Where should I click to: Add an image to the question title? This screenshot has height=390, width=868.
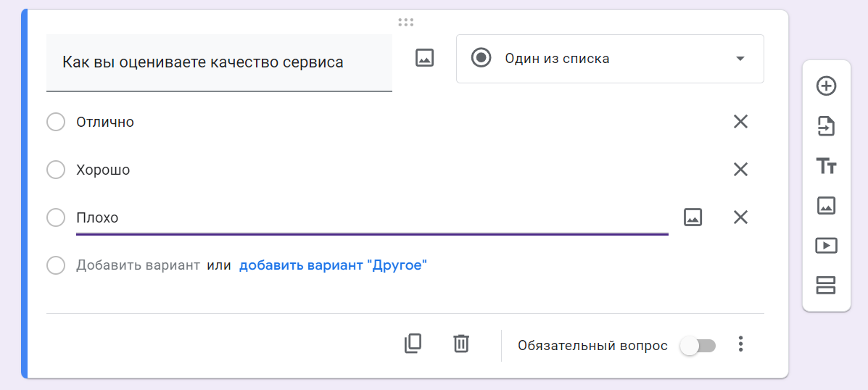(425, 58)
